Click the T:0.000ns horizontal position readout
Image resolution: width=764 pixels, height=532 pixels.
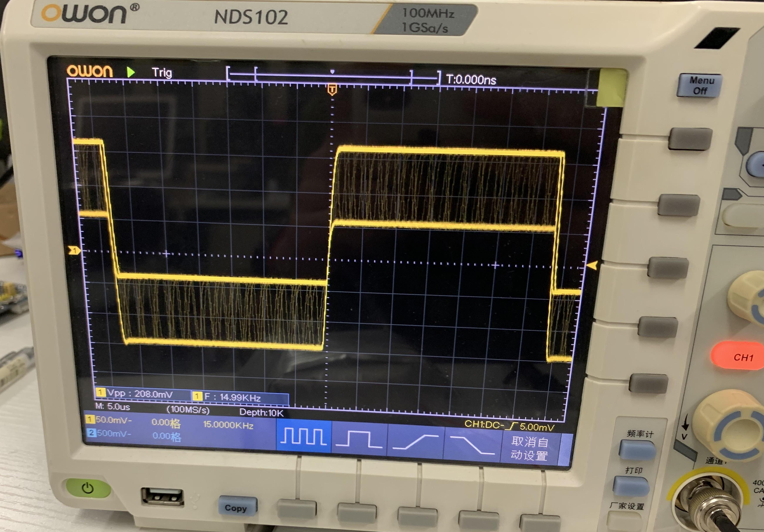471,80
